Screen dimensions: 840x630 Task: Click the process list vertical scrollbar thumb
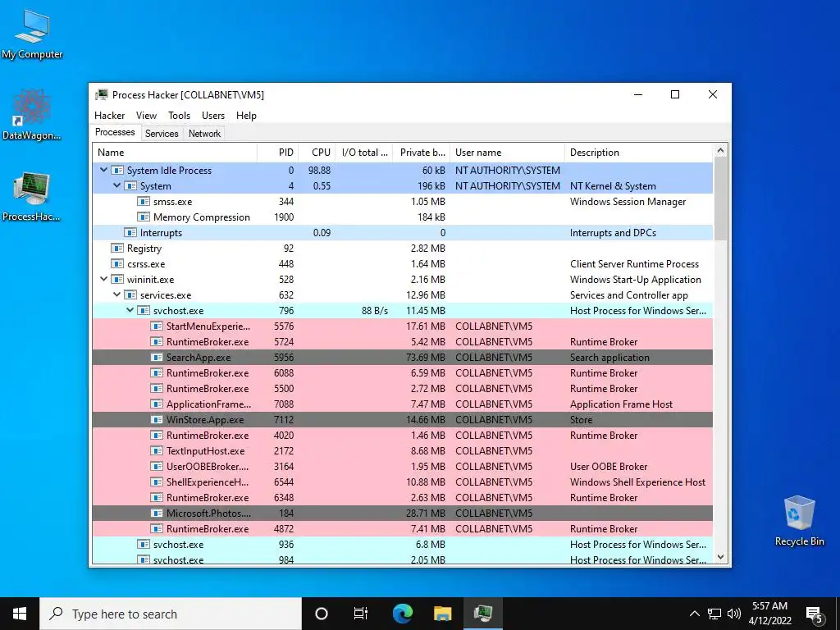(x=720, y=199)
